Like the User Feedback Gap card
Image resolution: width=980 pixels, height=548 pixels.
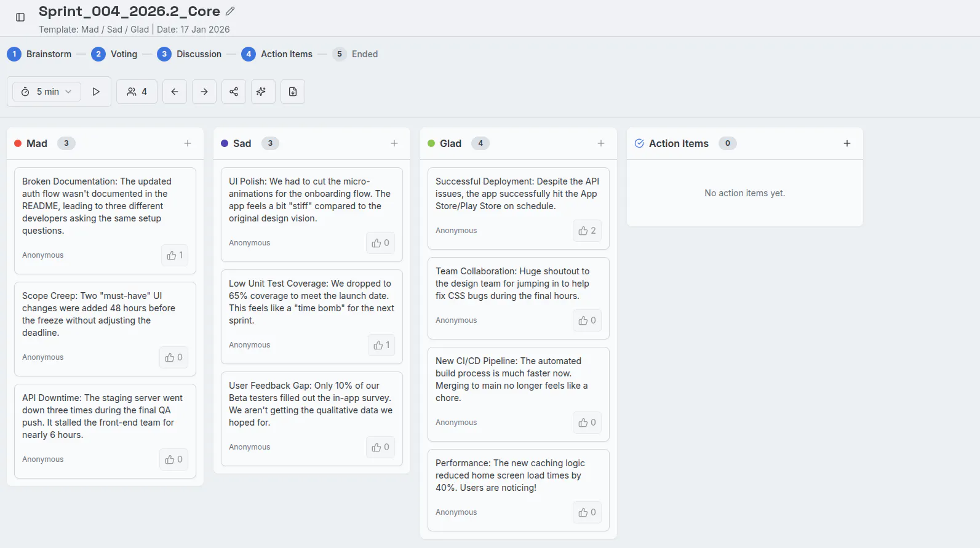[x=381, y=447]
